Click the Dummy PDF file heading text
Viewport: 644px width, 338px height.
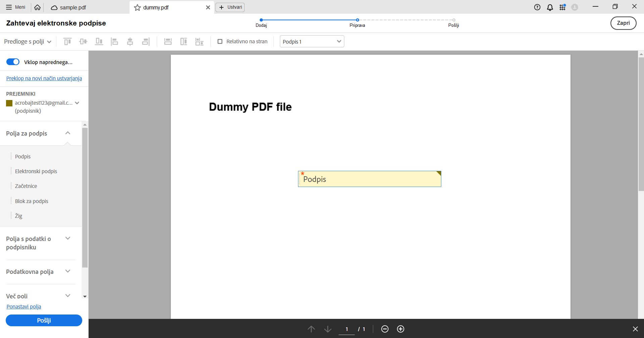(x=250, y=107)
